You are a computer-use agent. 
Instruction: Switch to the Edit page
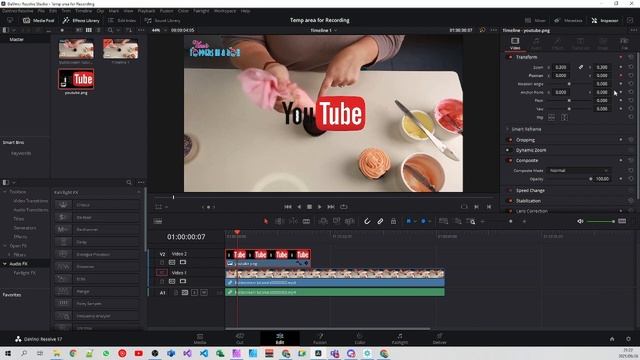[x=280, y=338]
